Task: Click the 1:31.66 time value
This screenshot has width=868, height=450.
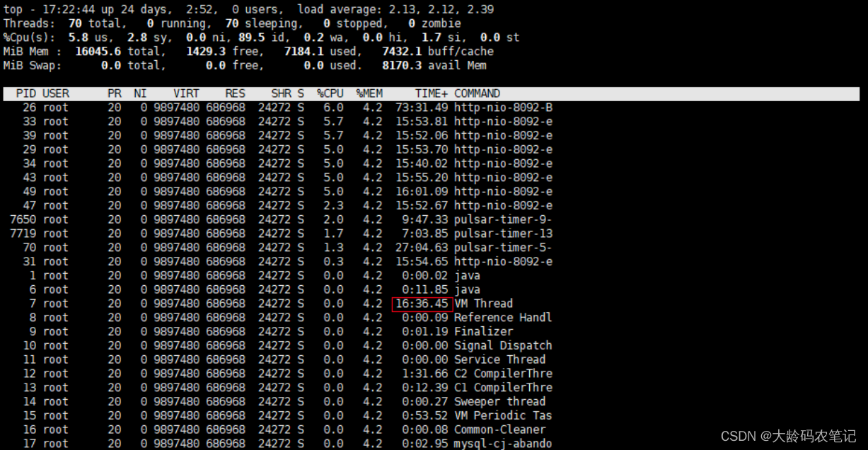Action: point(425,374)
